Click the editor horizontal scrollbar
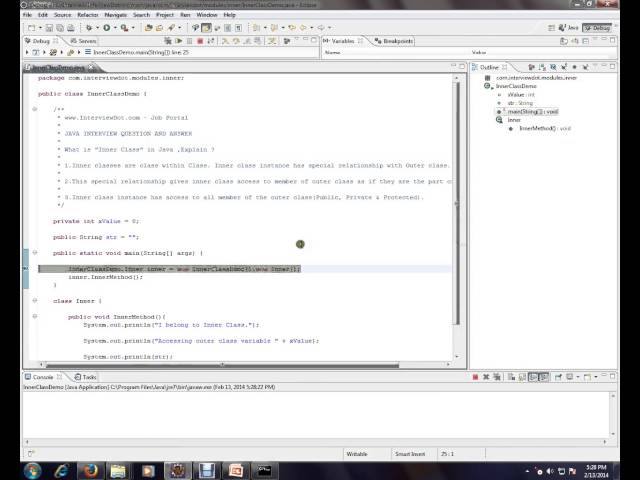The width and height of the screenshot is (640, 480). point(222,364)
